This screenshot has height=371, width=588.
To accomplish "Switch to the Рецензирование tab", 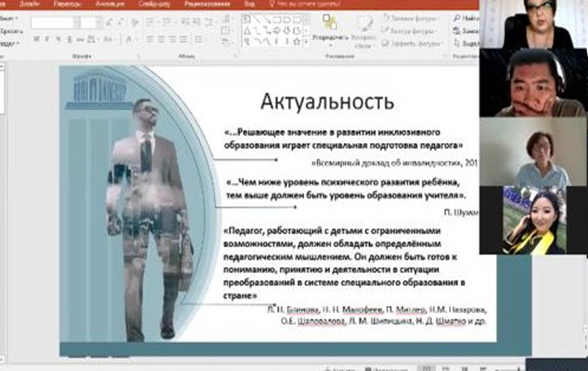I will pos(205,4).
